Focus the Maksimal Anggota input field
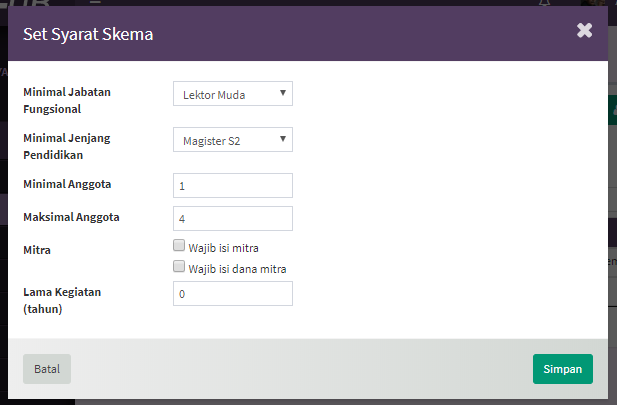The image size is (617, 405). click(233, 218)
